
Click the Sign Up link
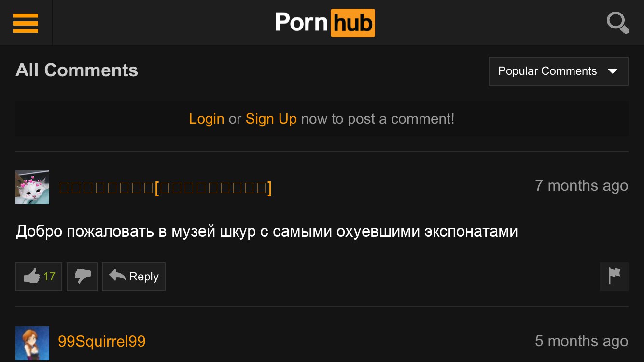click(x=271, y=119)
